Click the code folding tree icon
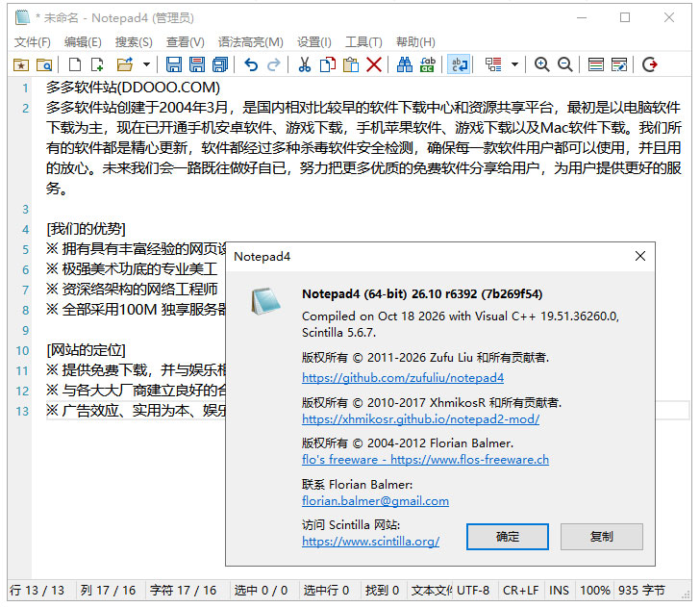700x607 pixels. [x=493, y=64]
